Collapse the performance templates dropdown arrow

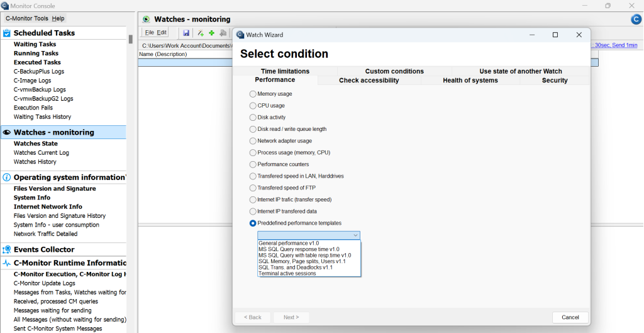pos(356,235)
